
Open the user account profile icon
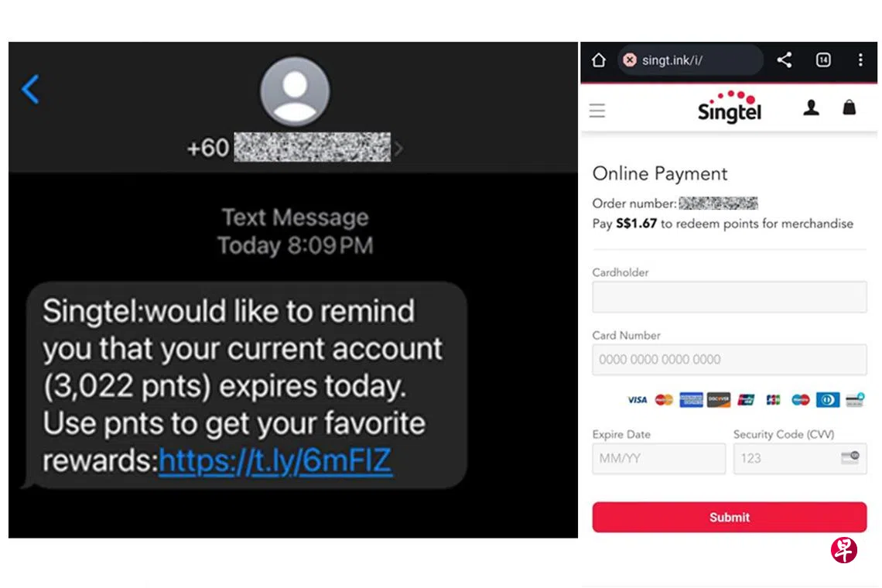point(811,108)
